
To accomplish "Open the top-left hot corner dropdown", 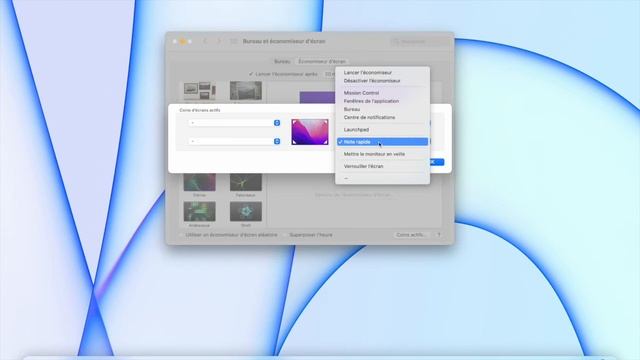I will point(234,123).
